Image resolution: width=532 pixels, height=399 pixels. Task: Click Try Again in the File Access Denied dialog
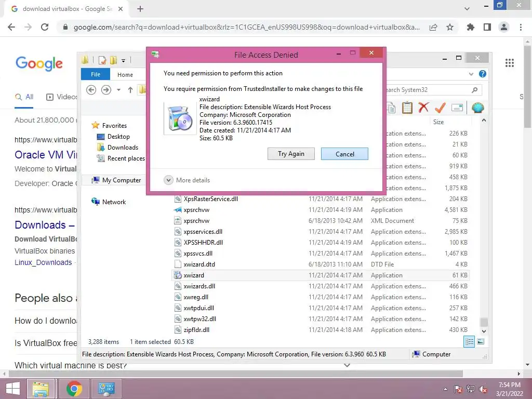click(x=291, y=154)
